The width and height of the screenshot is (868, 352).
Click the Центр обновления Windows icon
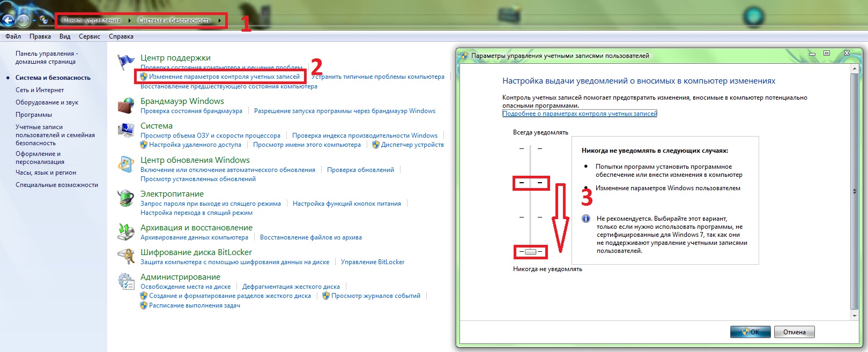point(126,164)
